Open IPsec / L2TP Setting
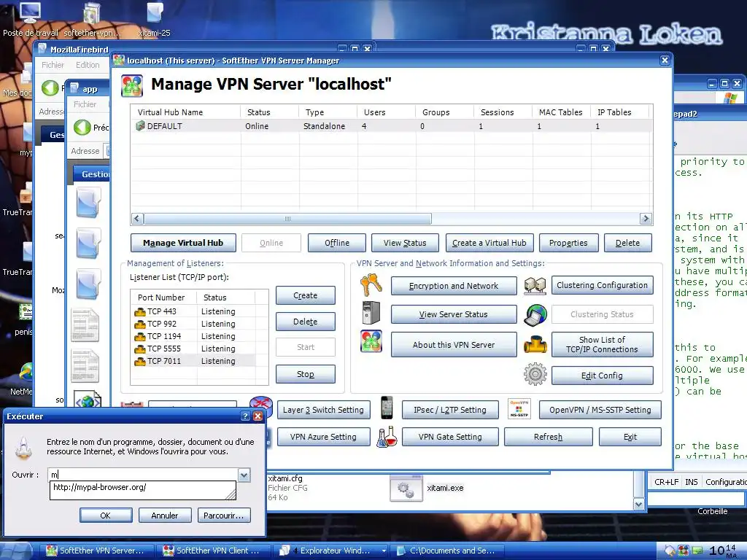747x560 pixels. point(450,410)
